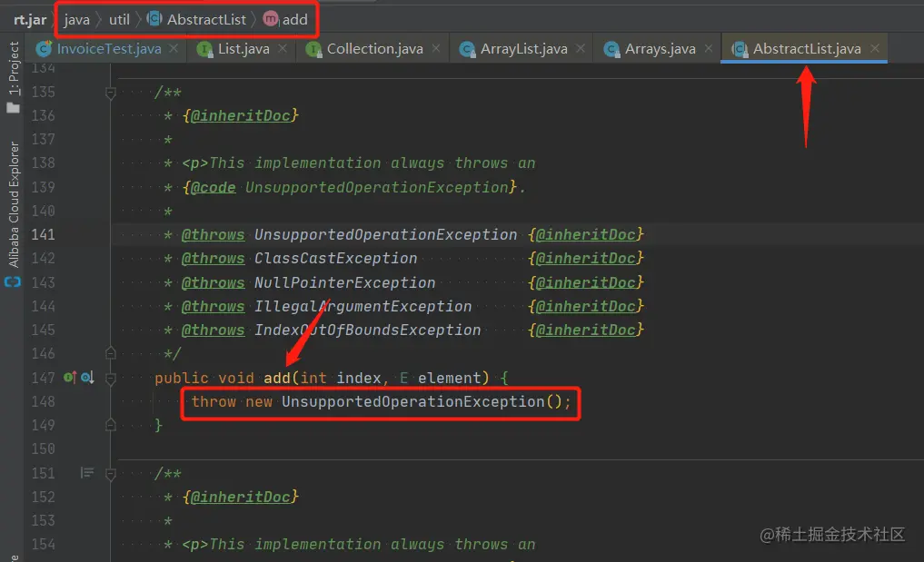
Task: Click the Project folder icon in sidebar
Action: pyautogui.click(x=13, y=108)
